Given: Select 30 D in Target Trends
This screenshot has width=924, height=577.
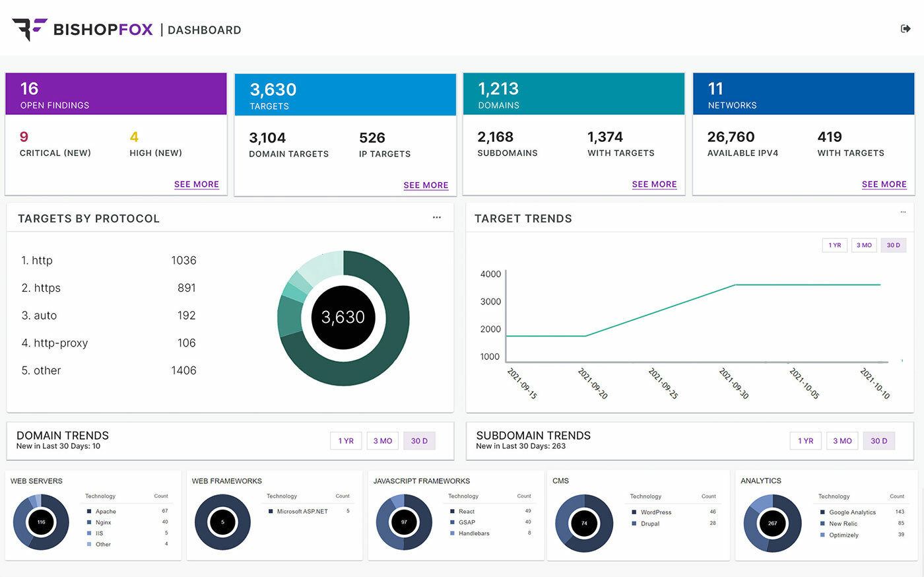Looking at the screenshot, I should 893,245.
